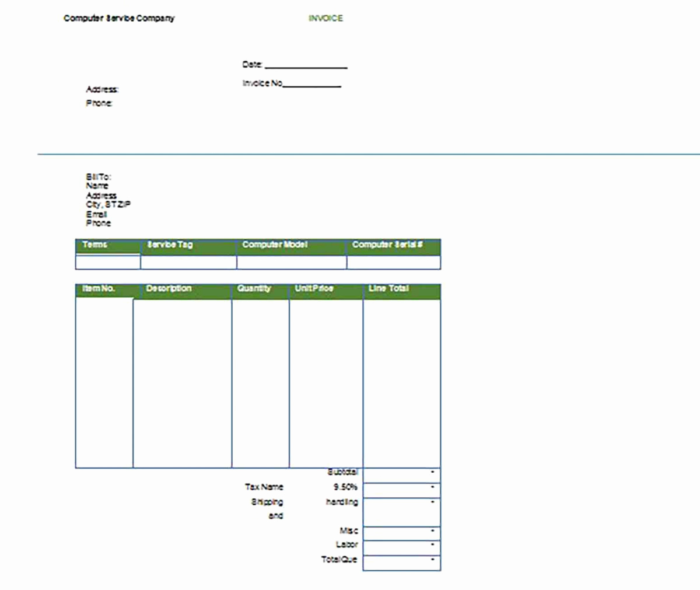Screen dimensions: 700x590
Task: Click the Subtotal amount cell
Action: (402, 475)
